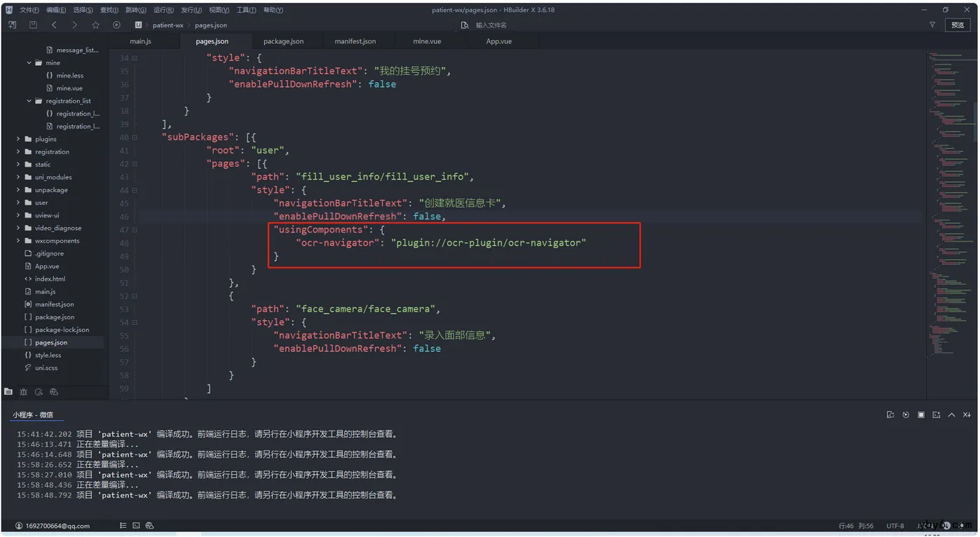Click the HBuilder X logo icon

tap(9, 10)
